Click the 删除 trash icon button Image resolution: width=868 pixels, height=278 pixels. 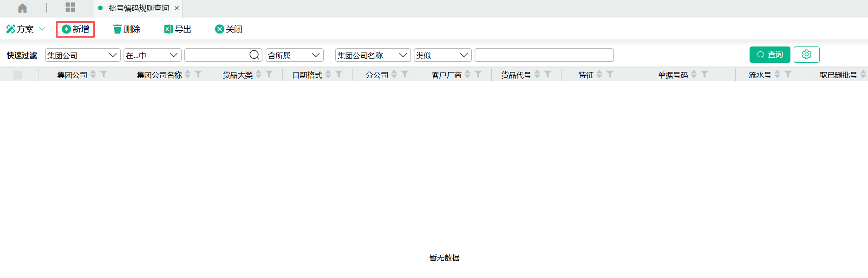[117, 29]
